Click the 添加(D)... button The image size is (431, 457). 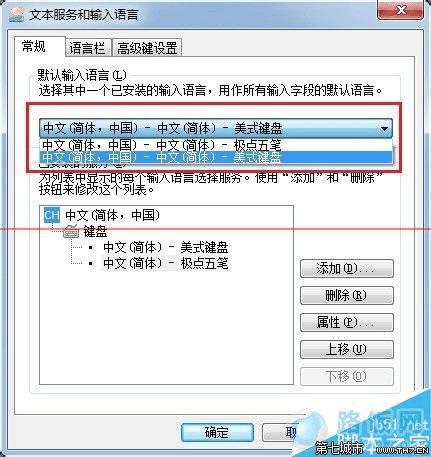click(x=347, y=269)
